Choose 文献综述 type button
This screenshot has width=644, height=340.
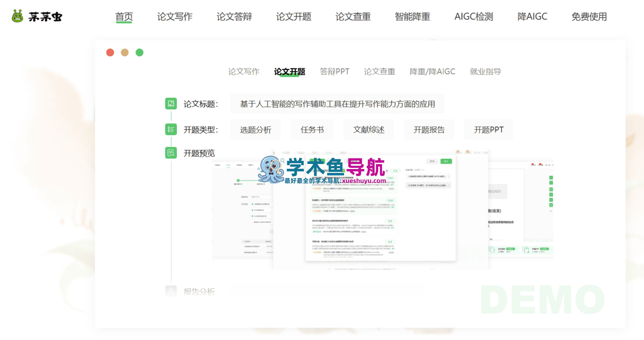369,130
